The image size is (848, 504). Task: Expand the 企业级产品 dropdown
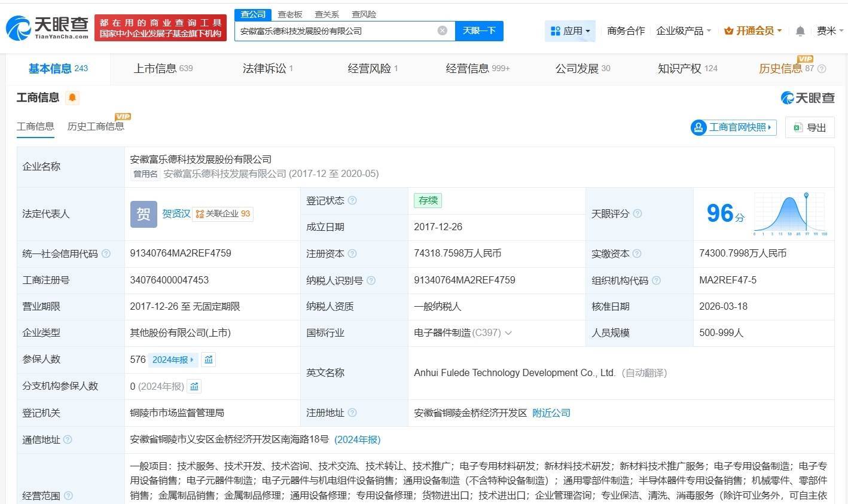click(684, 30)
